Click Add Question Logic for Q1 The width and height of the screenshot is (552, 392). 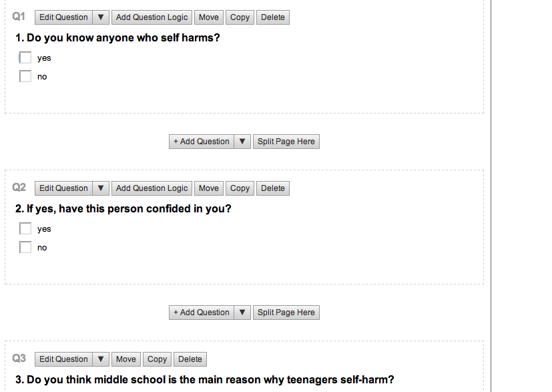coord(152,17)
